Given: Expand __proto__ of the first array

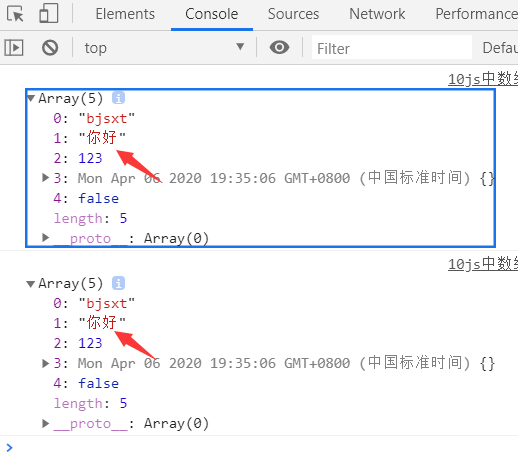Looking at the screenshot, I should click(45, 238).
